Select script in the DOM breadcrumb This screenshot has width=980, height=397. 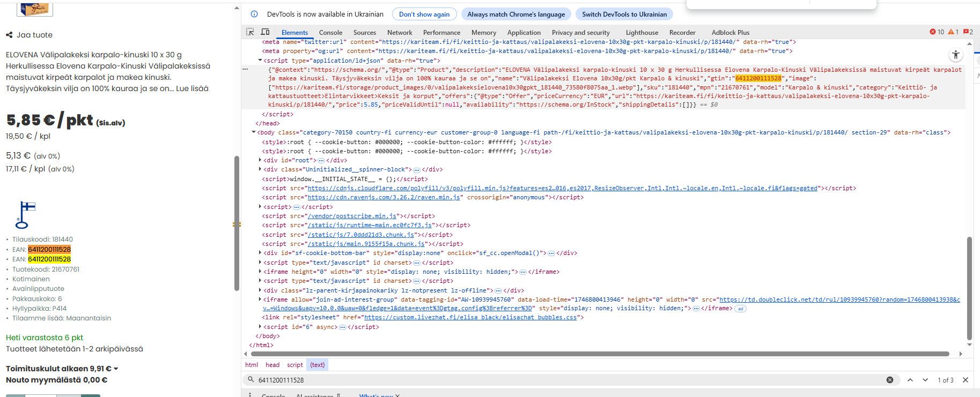tap(294, 365)
